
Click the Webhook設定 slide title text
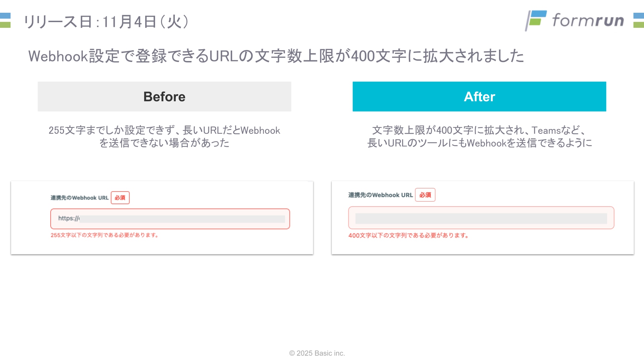click(276, 56)
